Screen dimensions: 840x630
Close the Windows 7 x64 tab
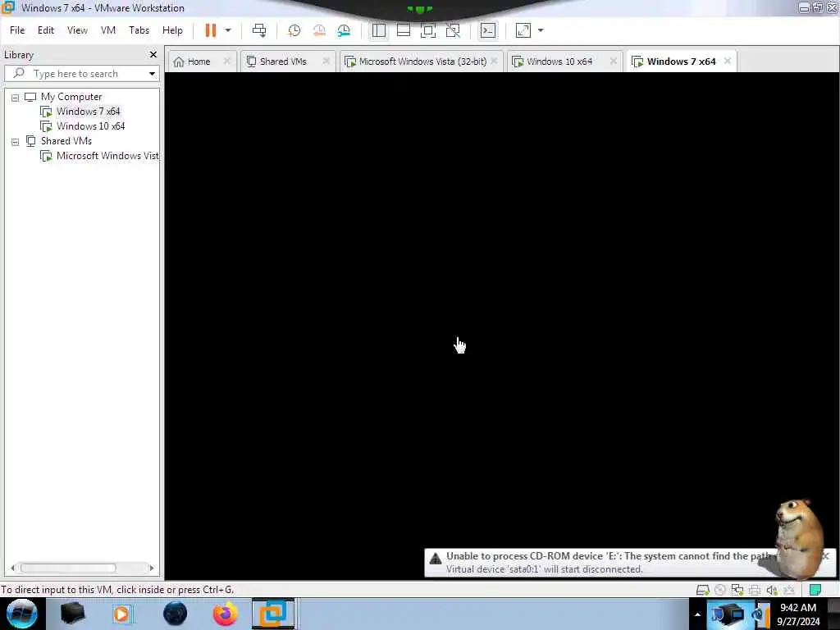728,61
